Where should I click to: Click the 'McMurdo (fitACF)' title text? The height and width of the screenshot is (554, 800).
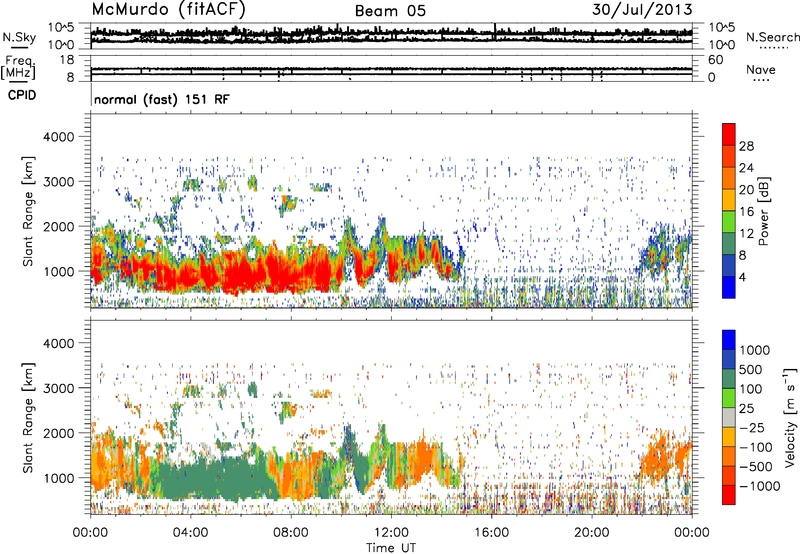click(x=168, y=9)
